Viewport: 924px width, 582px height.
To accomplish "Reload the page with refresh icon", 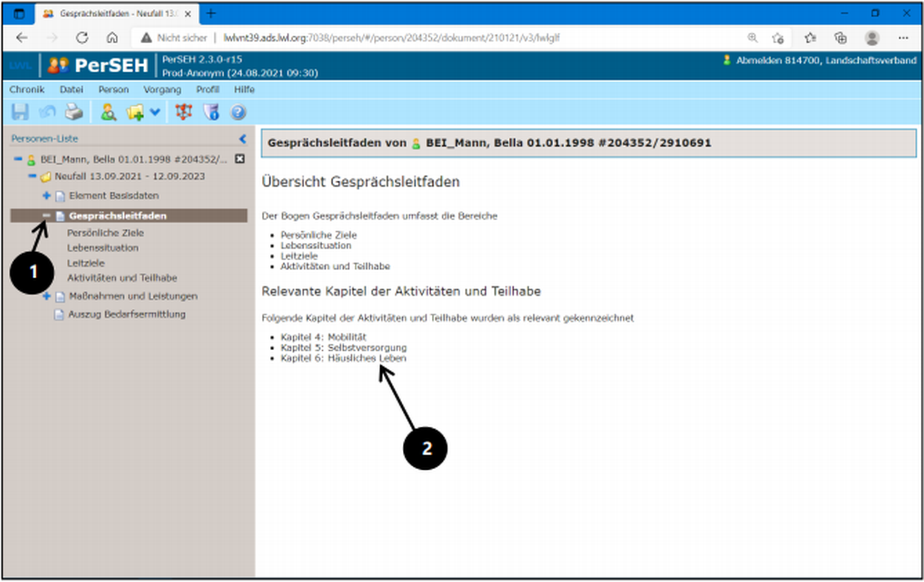I will [82, 38].
